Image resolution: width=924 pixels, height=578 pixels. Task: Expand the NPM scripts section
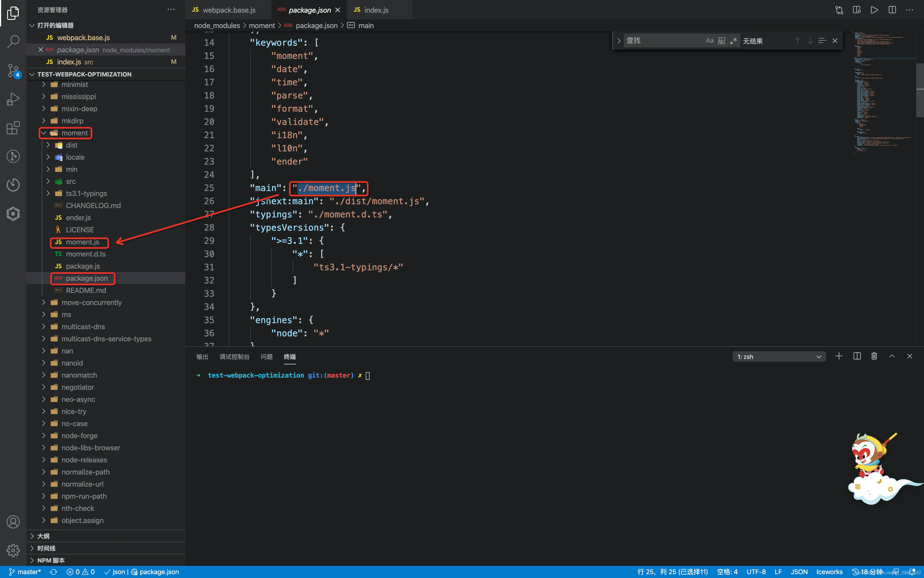tap(106, 560)
